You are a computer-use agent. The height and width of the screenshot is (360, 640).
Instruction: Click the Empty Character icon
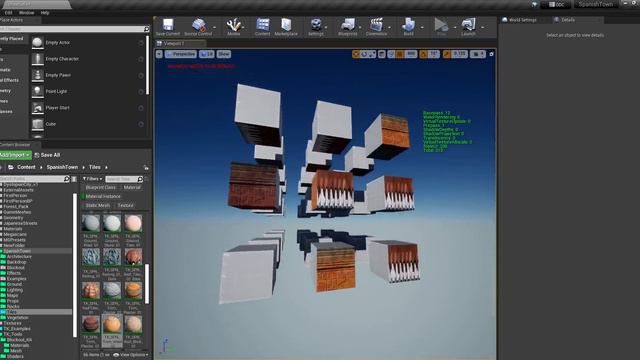pyautogui.click(x=38, y=59)
